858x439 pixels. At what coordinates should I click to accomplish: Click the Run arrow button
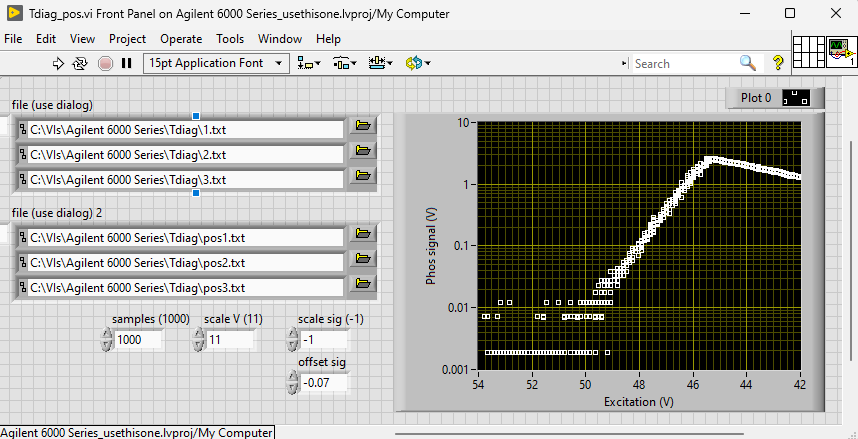click(x=57, y=63)
